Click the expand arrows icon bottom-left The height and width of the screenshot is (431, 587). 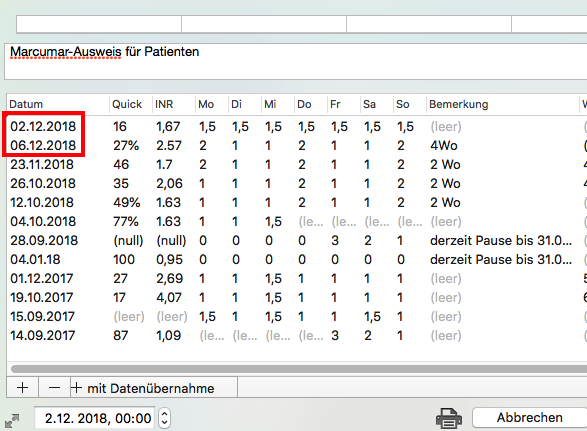12,421
